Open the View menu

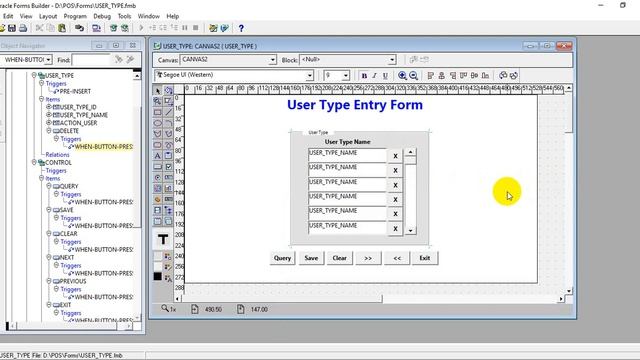tap(26, 16)
